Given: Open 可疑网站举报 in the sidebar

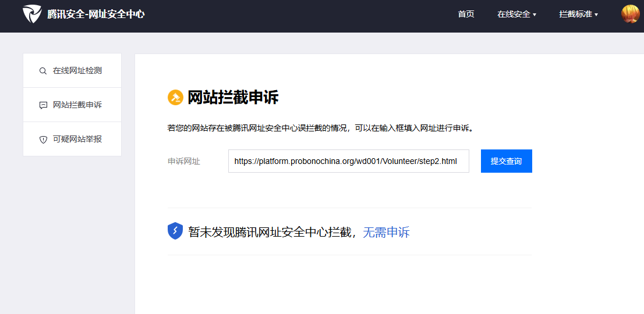Looking at the screenshot, I should tap(72, 140).
